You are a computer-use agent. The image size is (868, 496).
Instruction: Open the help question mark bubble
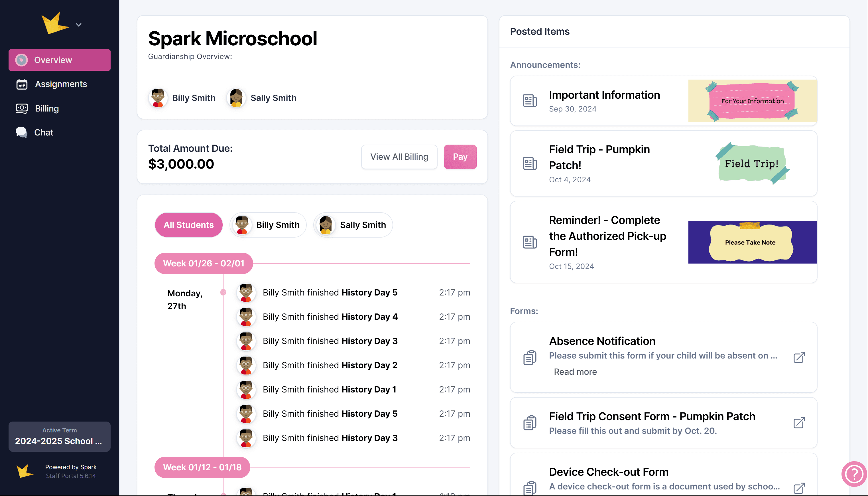click(x=854, y=474)
